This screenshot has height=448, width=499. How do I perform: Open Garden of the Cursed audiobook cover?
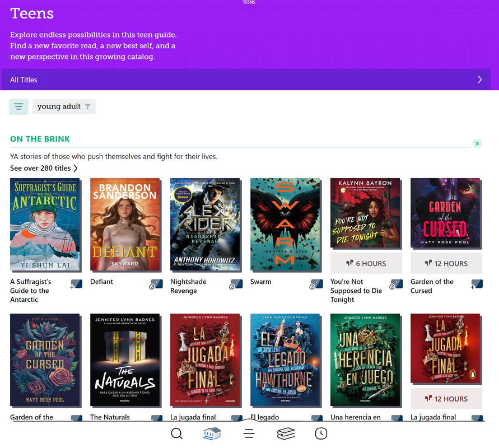[445, 213]
